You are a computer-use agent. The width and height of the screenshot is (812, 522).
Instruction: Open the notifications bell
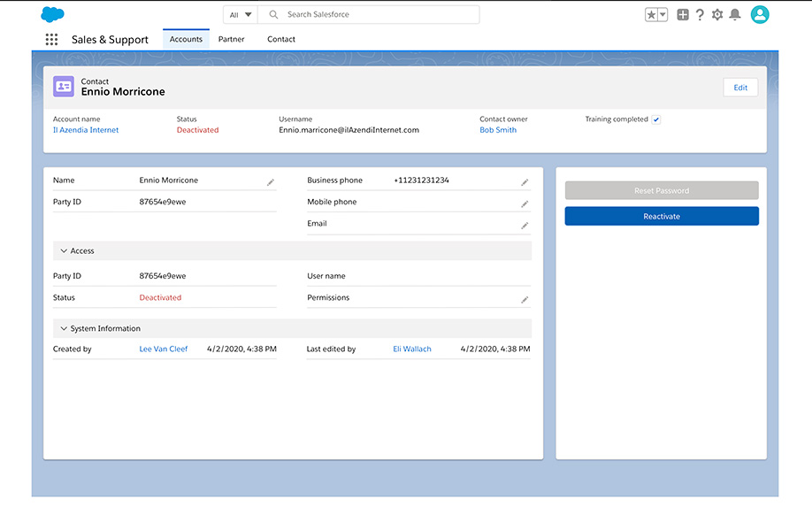click(735, 14)
